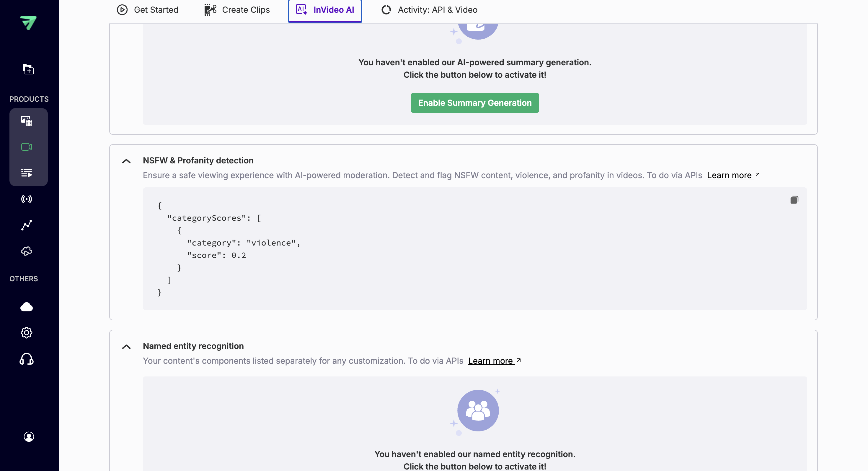
Task: Click the add media folder icon
Action: click(x=28, y=69)
